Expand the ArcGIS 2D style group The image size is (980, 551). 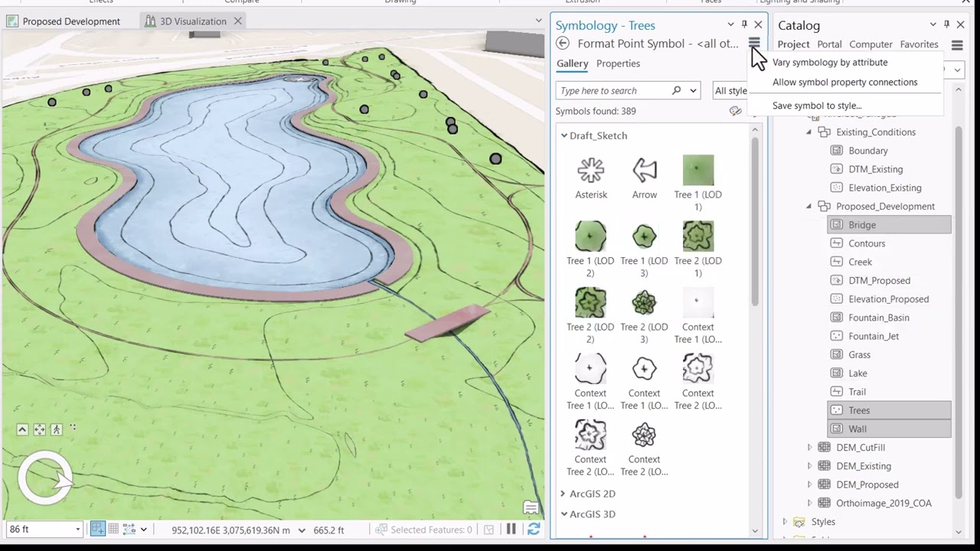click(563, 494)
